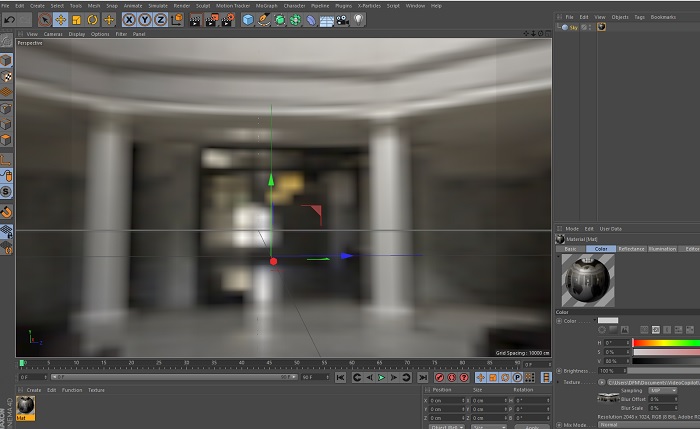Go to start of animation

(x=340, y=378)
